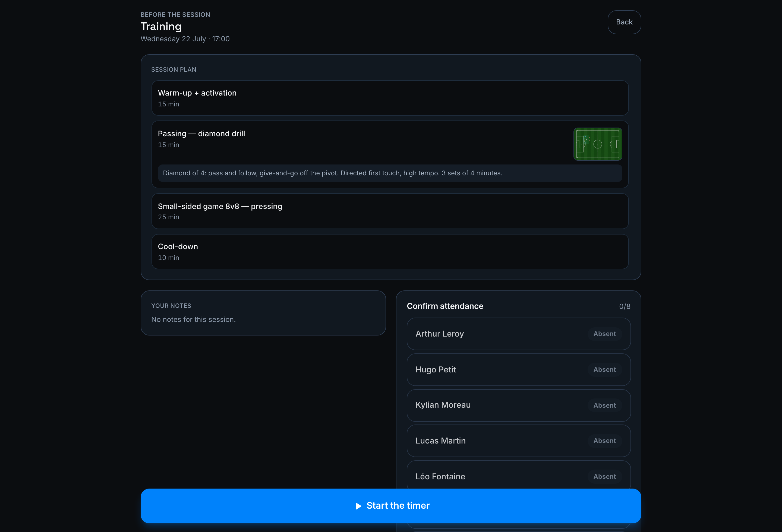Click the Confirm attendance heading
782x532 pixels.
click(x=445, y=306)
